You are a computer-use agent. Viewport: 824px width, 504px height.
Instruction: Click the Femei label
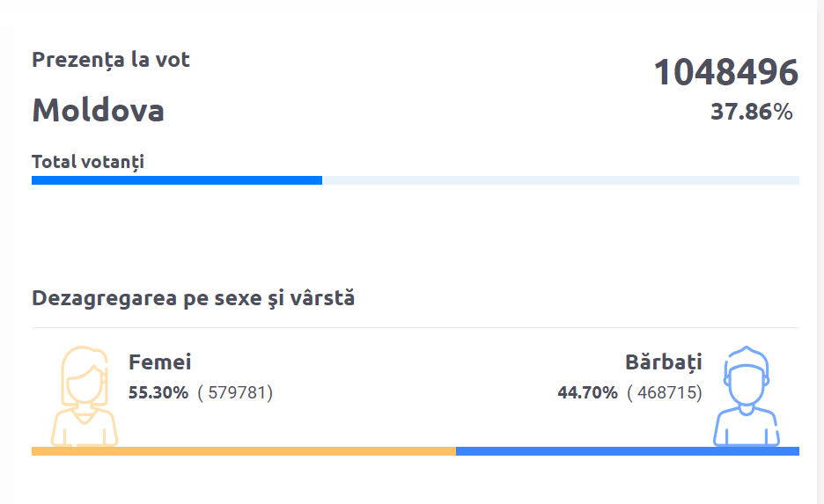pyautogui.click(x=159, y=362)
